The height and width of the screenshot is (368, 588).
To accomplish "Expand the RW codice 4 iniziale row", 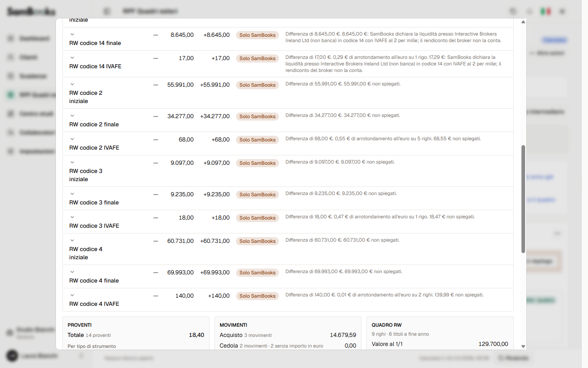I will click(x=72, y=241).
